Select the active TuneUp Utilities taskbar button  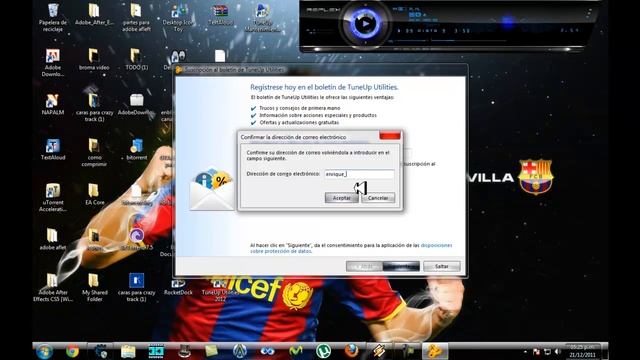(435, 351)
